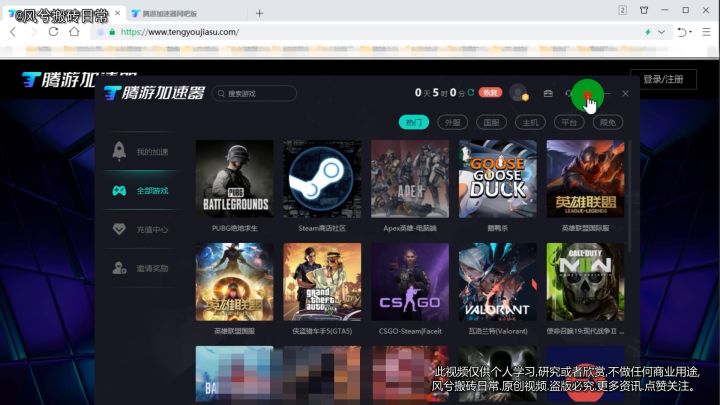Select the 主机 category tab

[x=530, y=123]
